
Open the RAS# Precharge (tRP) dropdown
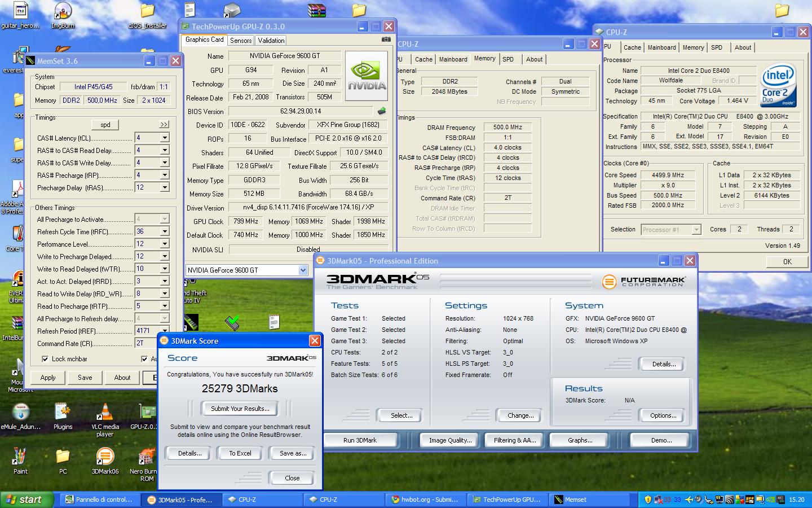pyautogui.click(x=164, y=175)
